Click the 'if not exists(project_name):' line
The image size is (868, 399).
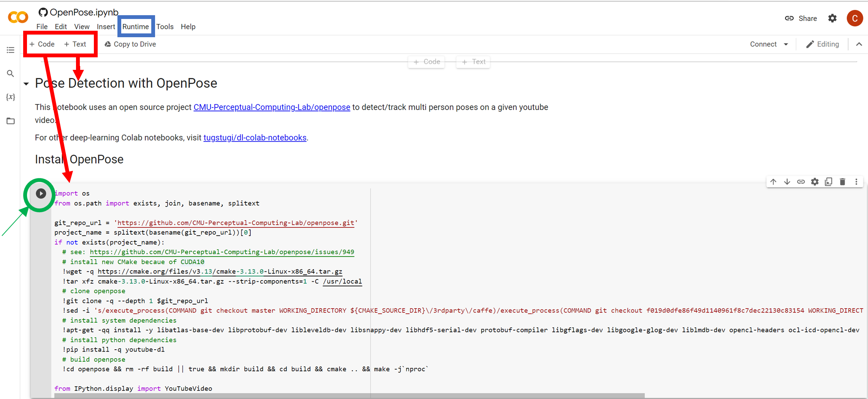(x=109, y=242)
